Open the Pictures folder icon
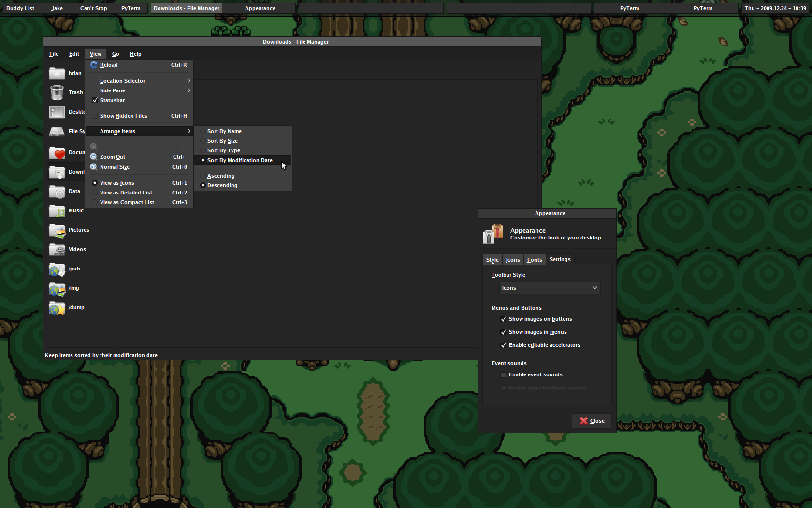 click(57, 230)
